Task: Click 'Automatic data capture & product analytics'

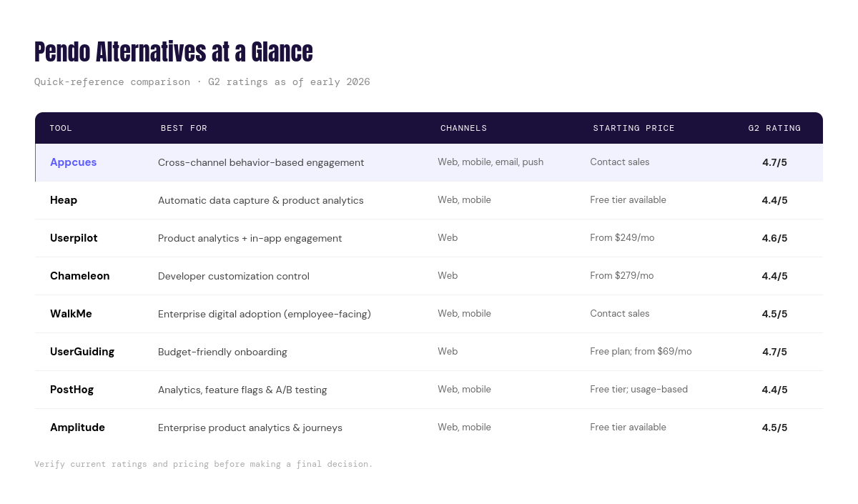Action: point(261,200)
